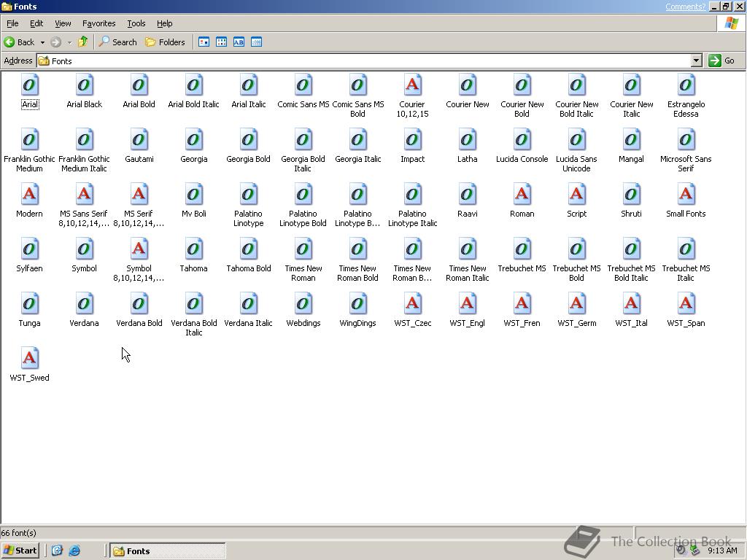
Task: Click the Lucida Console font icon
Action: click(x=522, y=139)
